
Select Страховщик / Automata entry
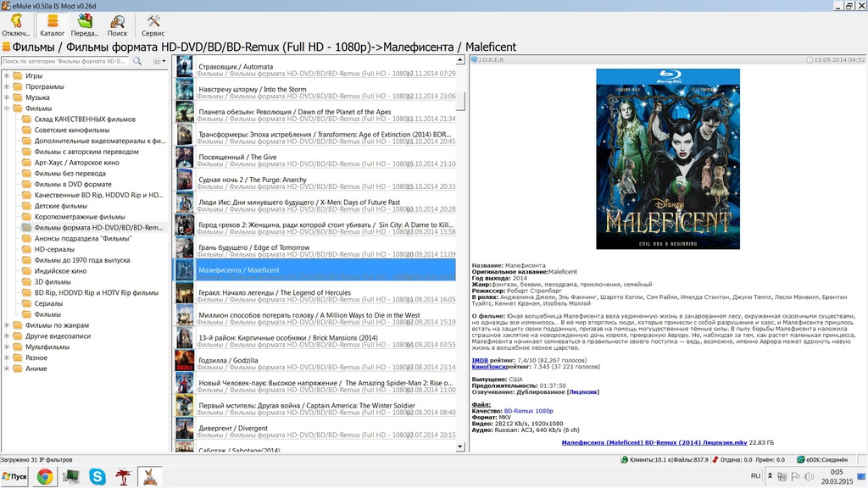tap(316, 66)
